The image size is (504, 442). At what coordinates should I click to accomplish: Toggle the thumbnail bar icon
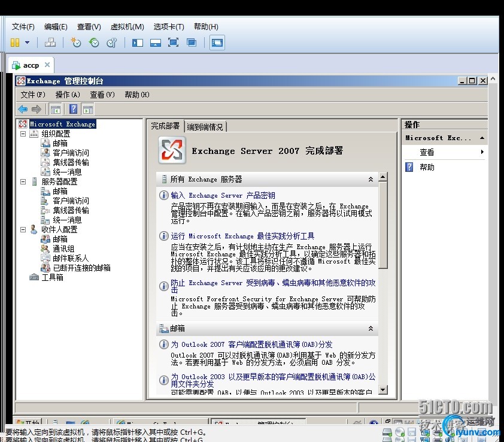[156, 43]
